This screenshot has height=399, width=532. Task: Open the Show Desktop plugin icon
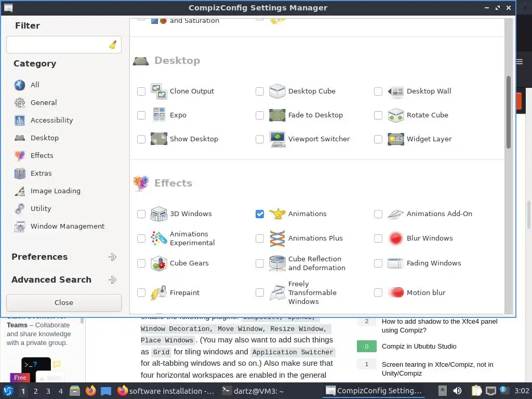pyautogui.click(x=159, y=139)
